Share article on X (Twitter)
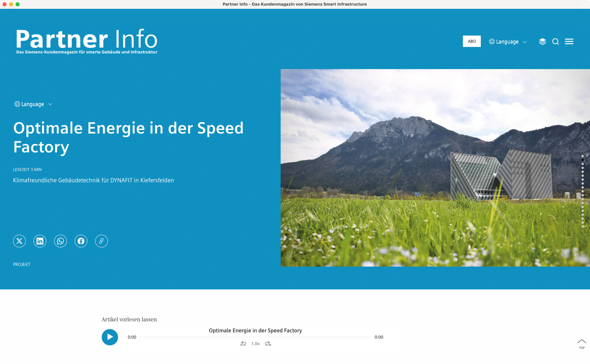Viewport: 590px width, 364px height. point(20,241)
